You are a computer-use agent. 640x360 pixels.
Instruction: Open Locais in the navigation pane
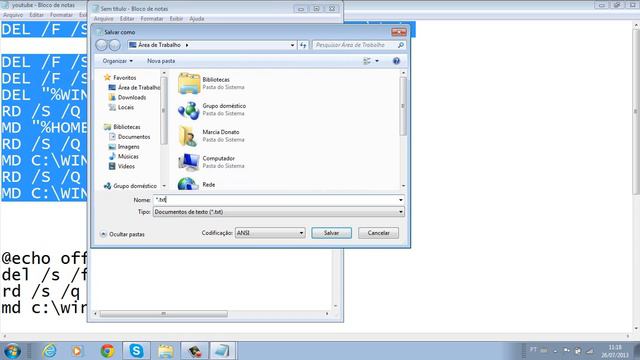121,107
